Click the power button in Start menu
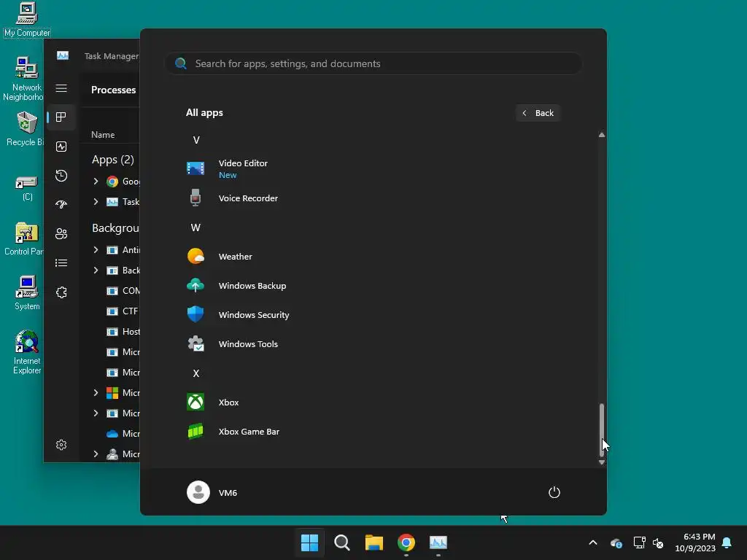This screenshot has height=560, width=747. (x=554, y=492)
